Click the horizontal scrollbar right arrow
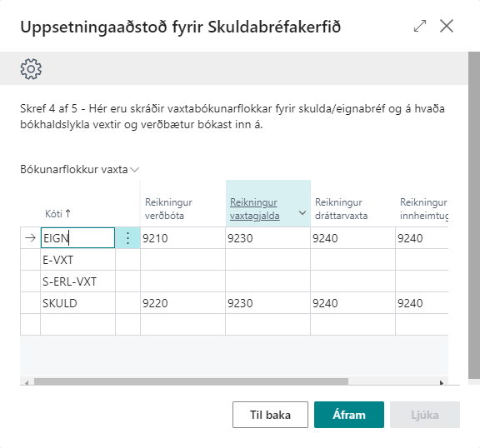480x448 pixels. pos(442,382)
